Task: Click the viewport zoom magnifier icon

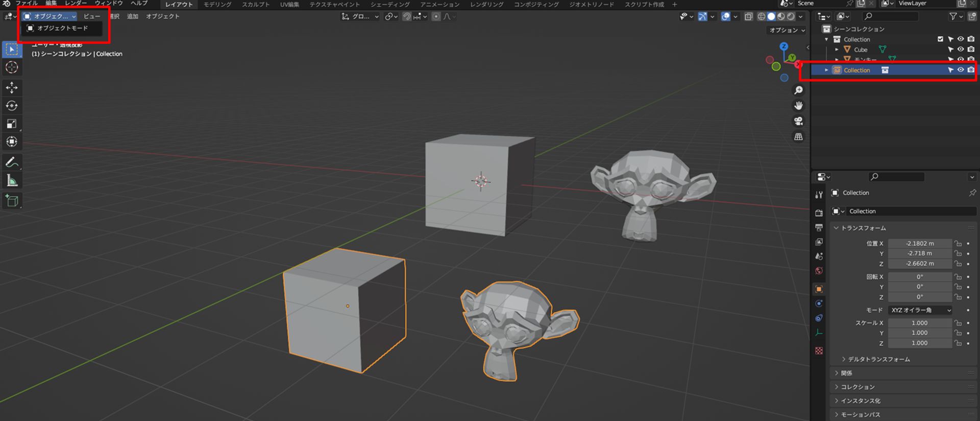Action: pos(798,90)
